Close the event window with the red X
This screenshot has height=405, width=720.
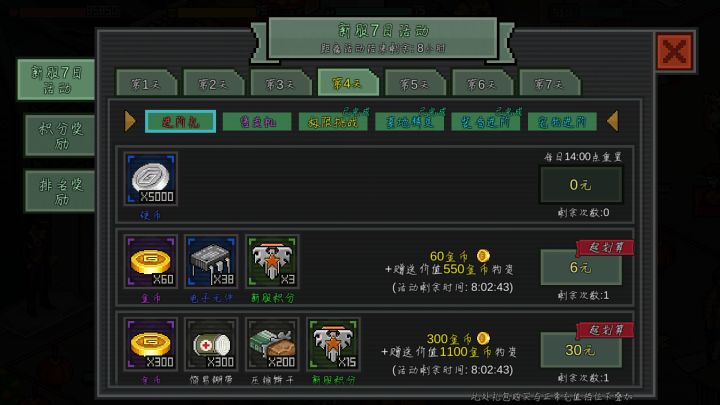coord(674,51)
